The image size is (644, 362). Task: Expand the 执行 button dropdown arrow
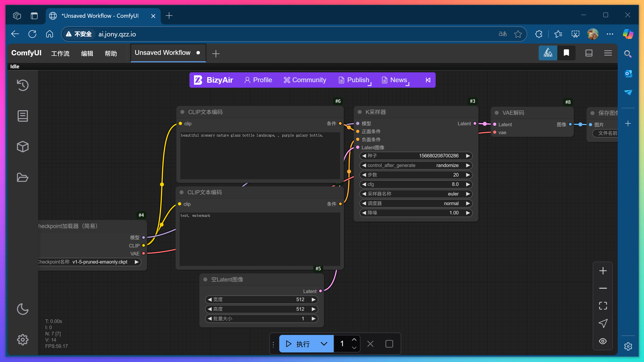tap(324, 344)
